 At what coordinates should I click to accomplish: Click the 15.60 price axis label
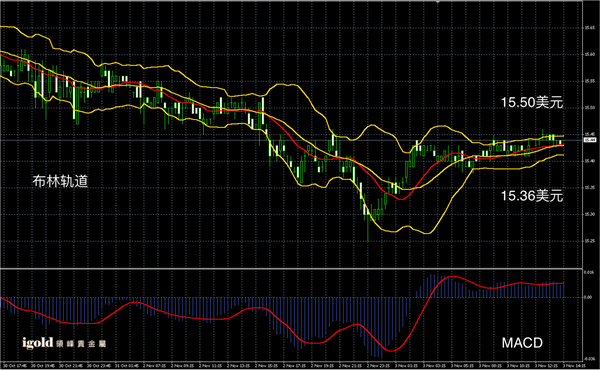[589, 54]
